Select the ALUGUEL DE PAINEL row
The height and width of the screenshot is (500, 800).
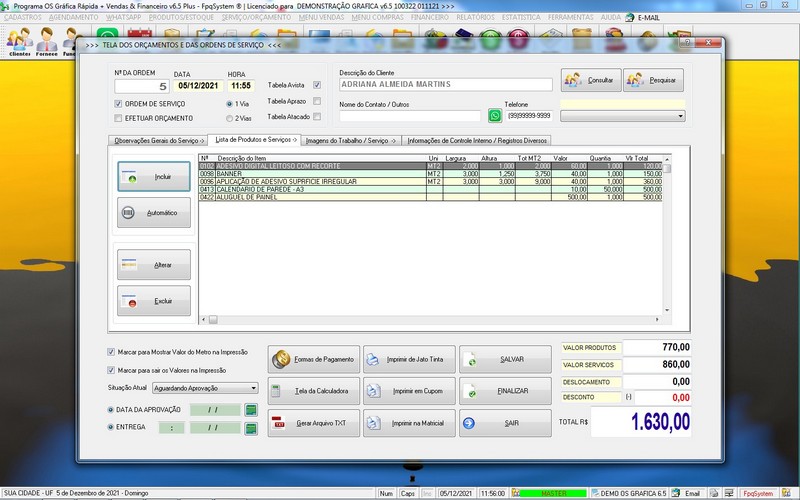(x=430, y=197)
